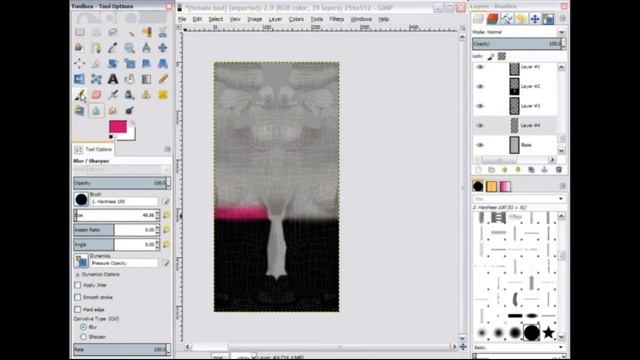
Task: Toggle visibility of the Base layer
Action: pos(480,145)
